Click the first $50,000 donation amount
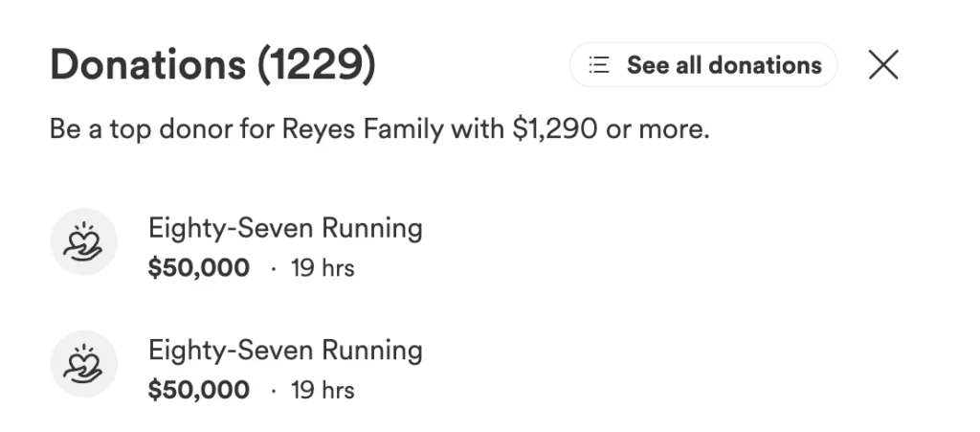980x432 pixels. click(199, 268)
